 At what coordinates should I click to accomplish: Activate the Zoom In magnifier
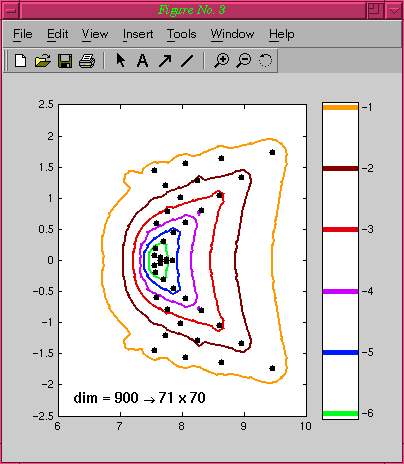click(221, 61)
